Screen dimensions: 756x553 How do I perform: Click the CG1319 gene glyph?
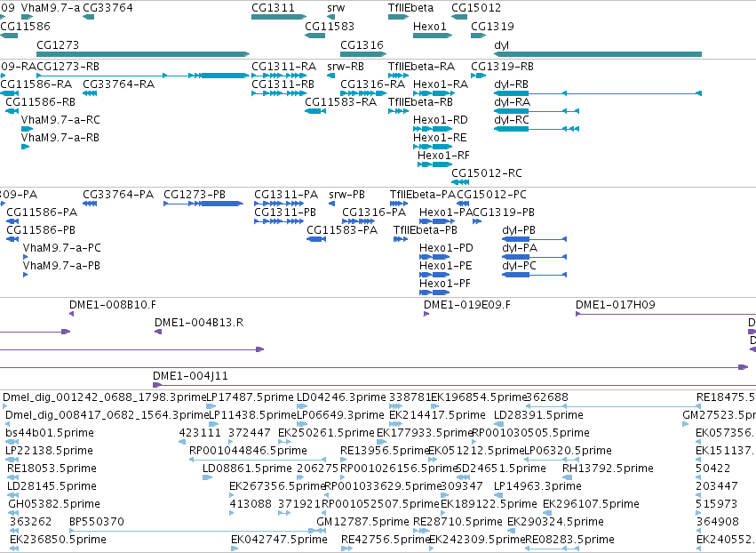[x=478, y=36]
